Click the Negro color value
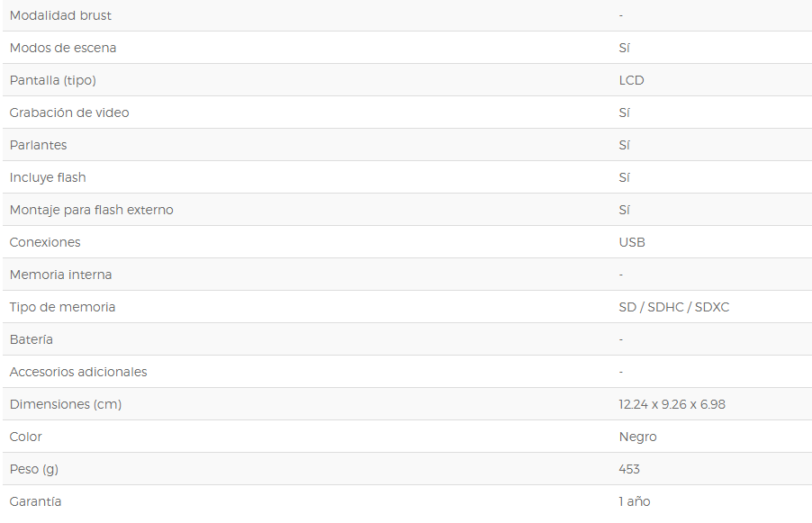Screen dimensions: 812x523 (x=637, y=437)
